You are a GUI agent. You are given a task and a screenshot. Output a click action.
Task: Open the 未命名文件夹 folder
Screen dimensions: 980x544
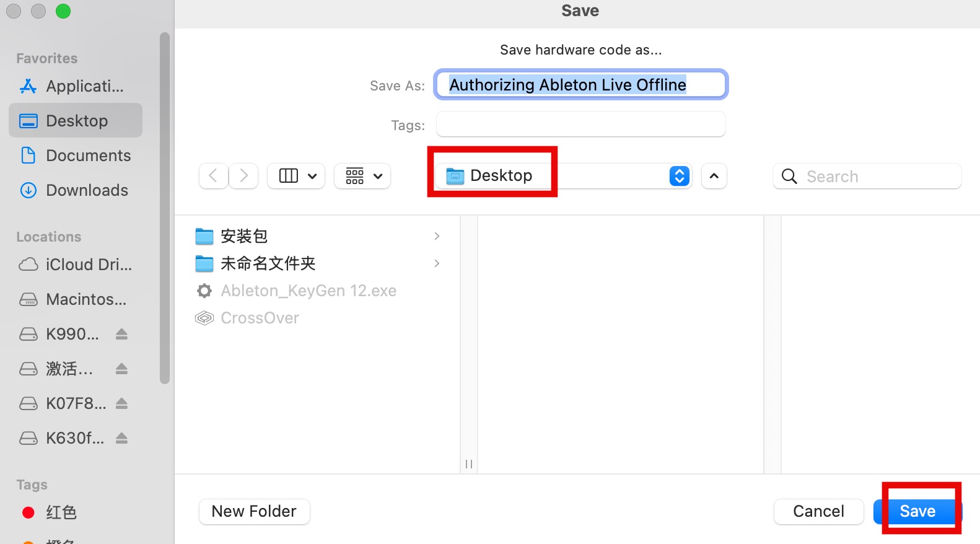click(268, 263)
